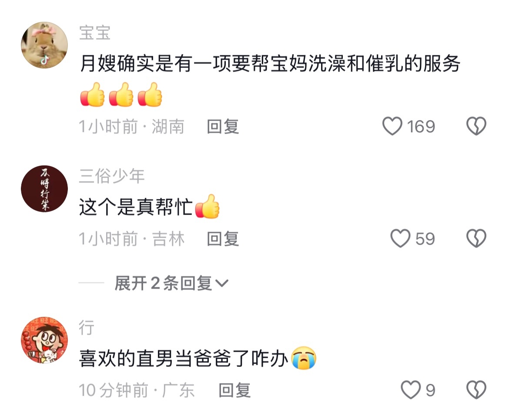
Task: Tap broken heart on 三俗少年's comment
Action: (476, 239)
